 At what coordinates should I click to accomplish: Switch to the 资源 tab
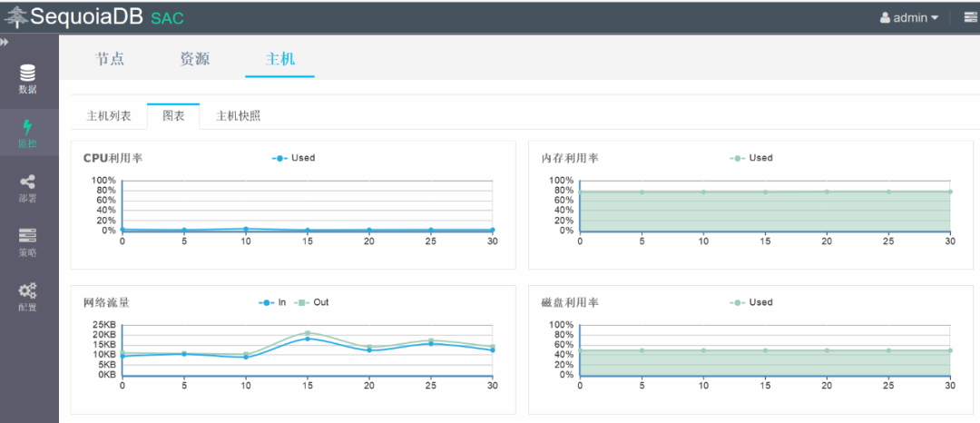(x=194, y=59)
